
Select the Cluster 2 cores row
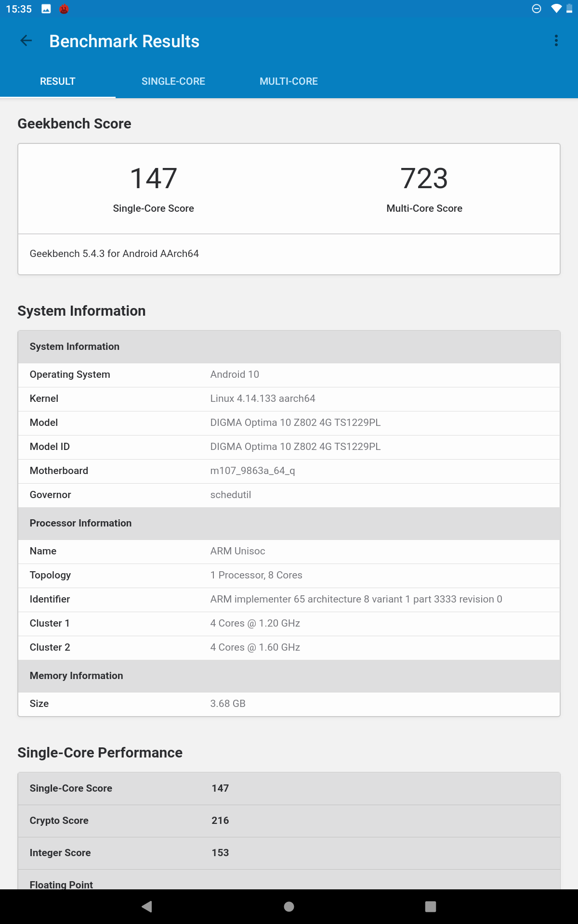pyautogui.click(x=289, y=648)
